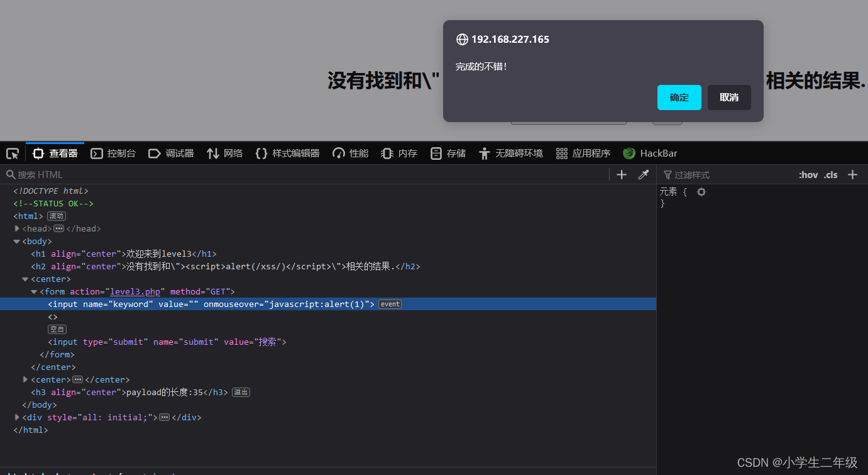Screen dimensions: 868x475
Task: Click the 空白 whitespace badge
Action: pyautogui.click(x=57, y=329)
